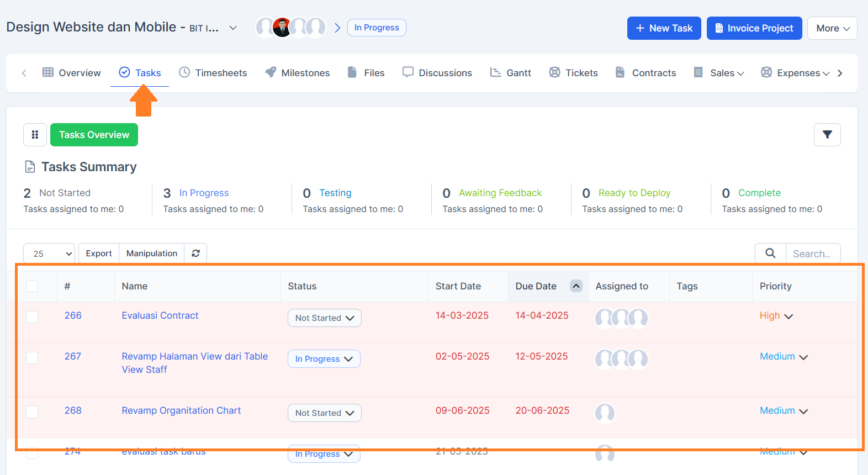Viewport: 868px width, 475px height.
Task: Switch to the Timesheets tab
Action: click(x=213, y=73)
